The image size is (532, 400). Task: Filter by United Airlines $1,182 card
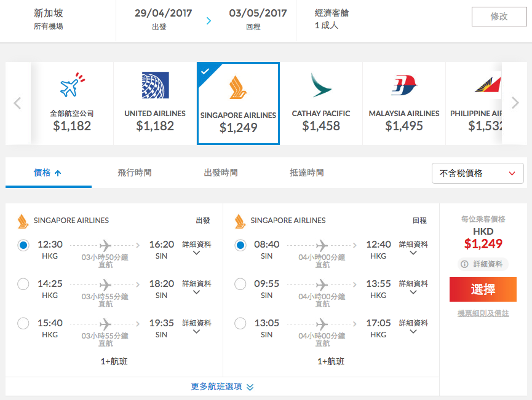click(x=155, y=103)
